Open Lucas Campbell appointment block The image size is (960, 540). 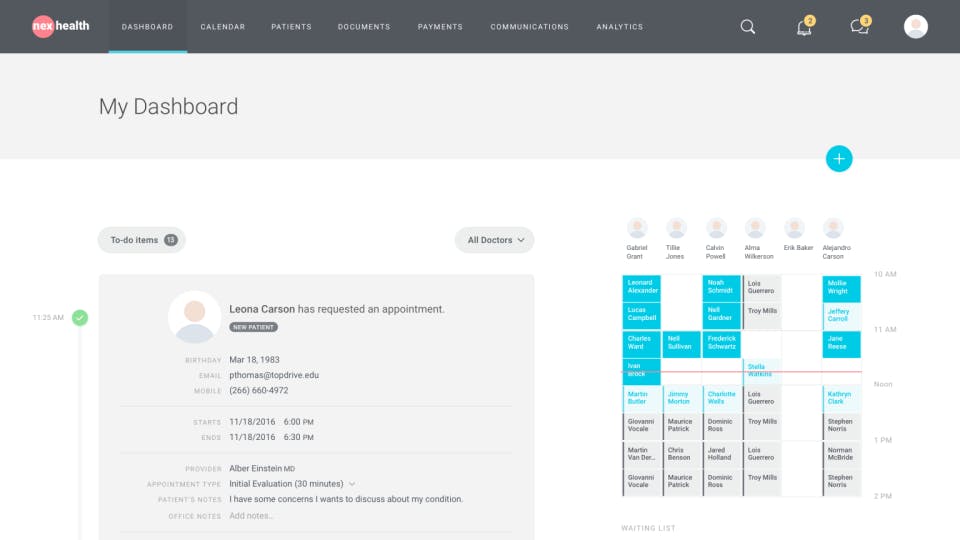[x=642, y=316]
